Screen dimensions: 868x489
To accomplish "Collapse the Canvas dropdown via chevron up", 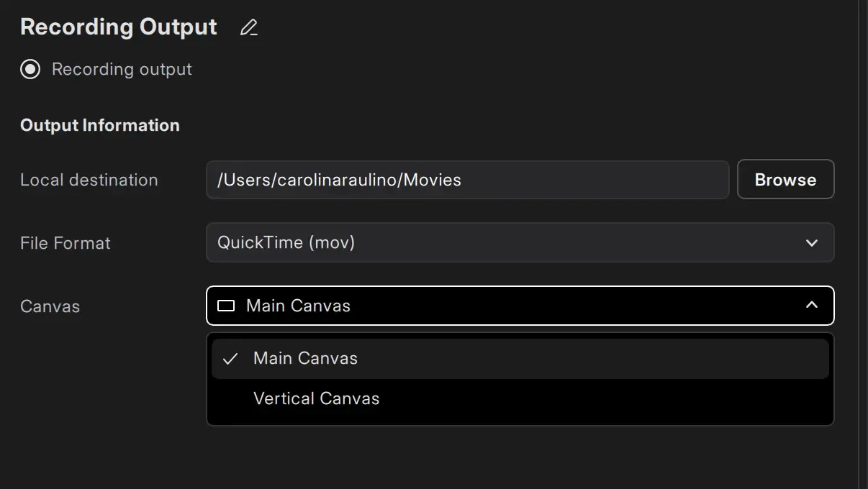I will pos(812,306).
